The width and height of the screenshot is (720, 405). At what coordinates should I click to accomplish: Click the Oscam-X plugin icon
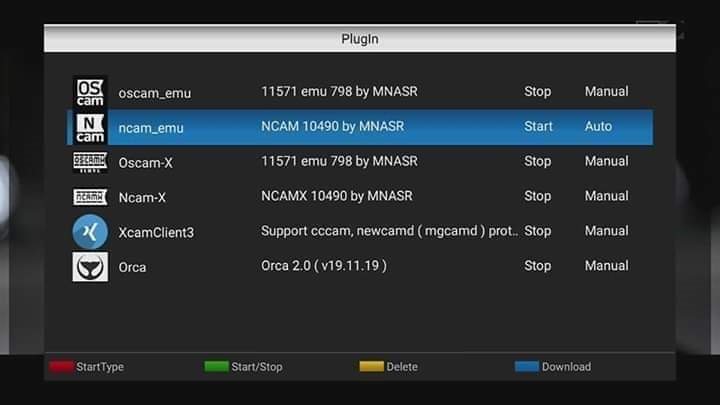pos(90,162)
